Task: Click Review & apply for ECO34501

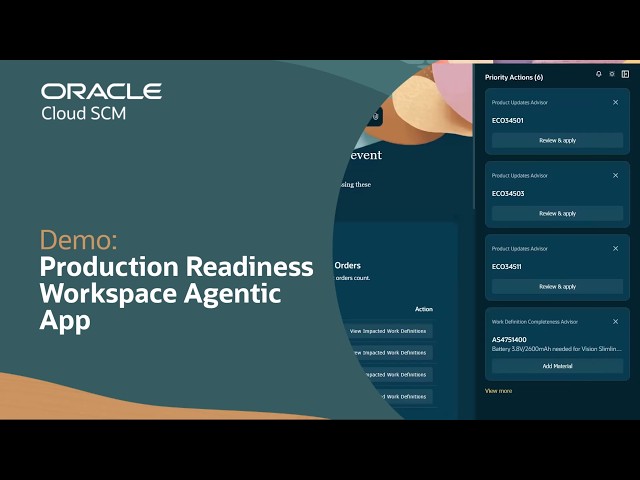Action: 557,140
